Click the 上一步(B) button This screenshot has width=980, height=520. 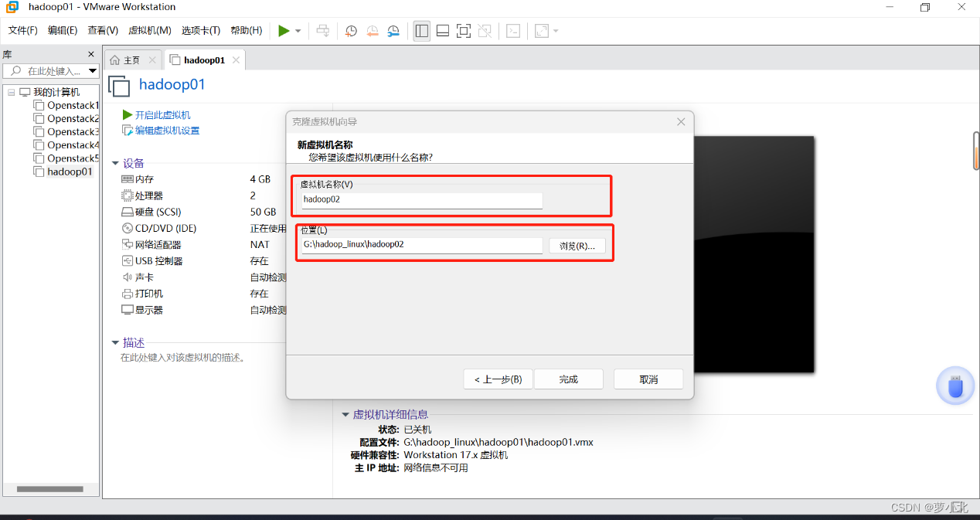point(498,379)
